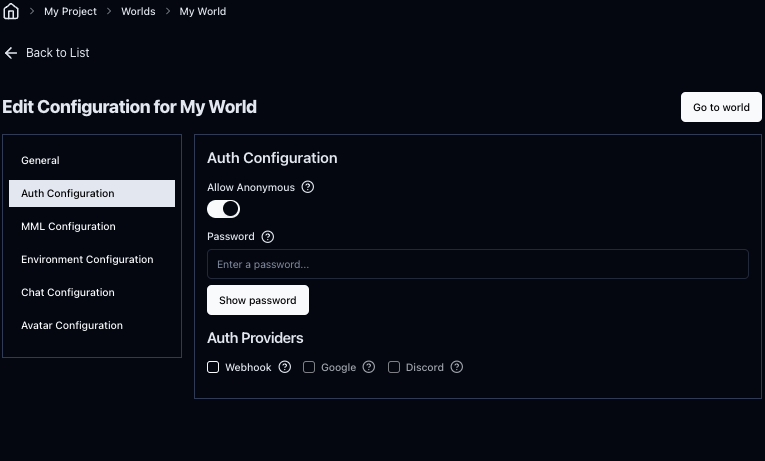Switch to MML Configuration section
Screen dimensions: 765x461
[x=68, y=226]
